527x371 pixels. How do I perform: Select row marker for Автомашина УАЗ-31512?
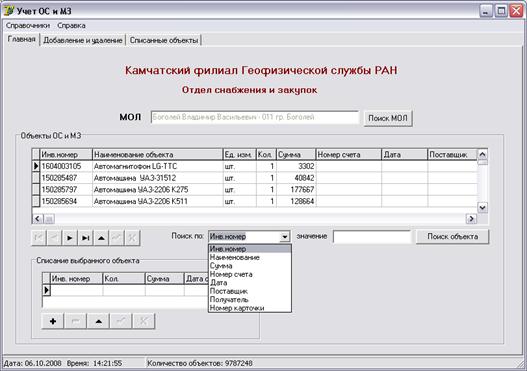click(x=36, y=178)
